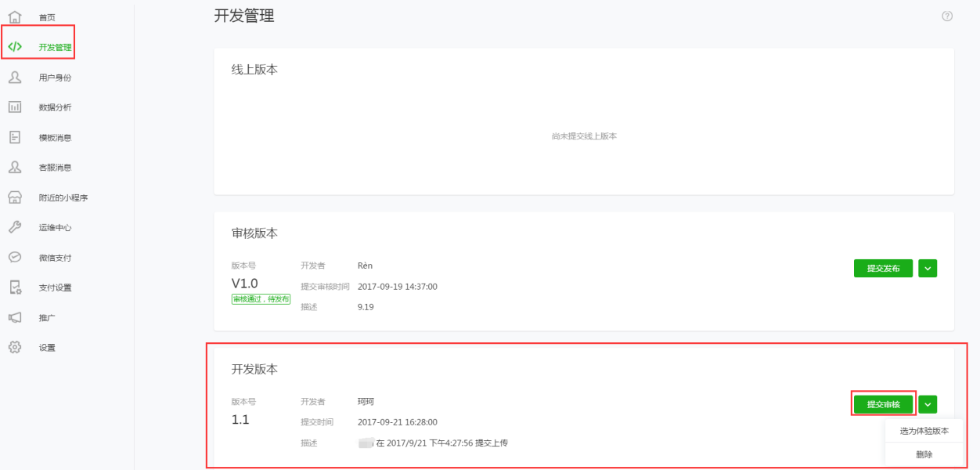This screenshot has height=470, width=980.
Task: Click the 设置 gear icon
Action: click(x=14, y=347)
